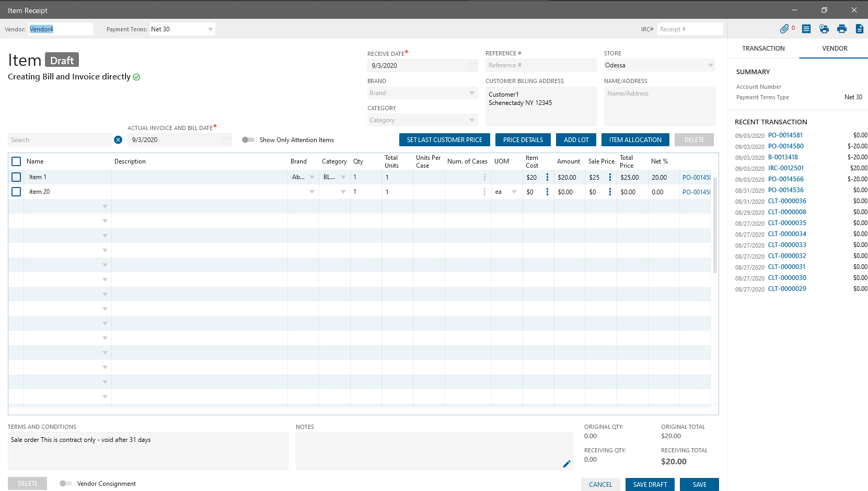Viewport: 868px width, 491px height.
Task: Check the checkbox for Item 1 row
Action: [16, 177]
